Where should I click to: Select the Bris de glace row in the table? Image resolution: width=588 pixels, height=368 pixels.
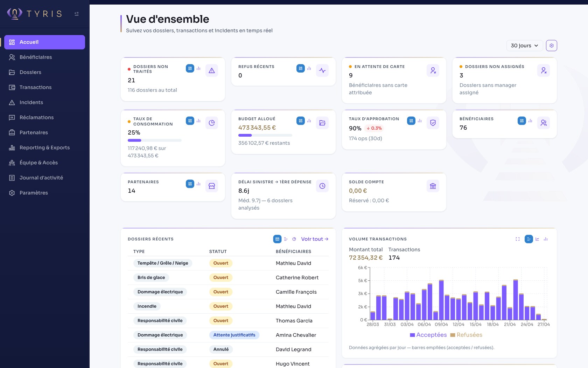227,278
